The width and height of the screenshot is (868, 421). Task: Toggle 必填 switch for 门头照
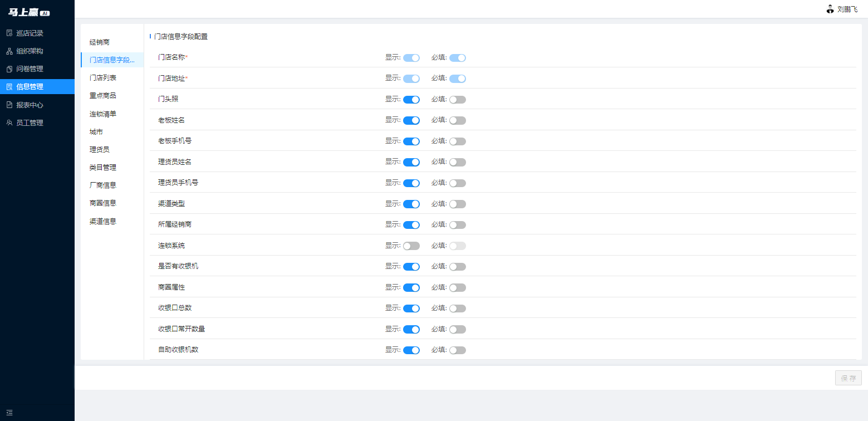(458, 100)
